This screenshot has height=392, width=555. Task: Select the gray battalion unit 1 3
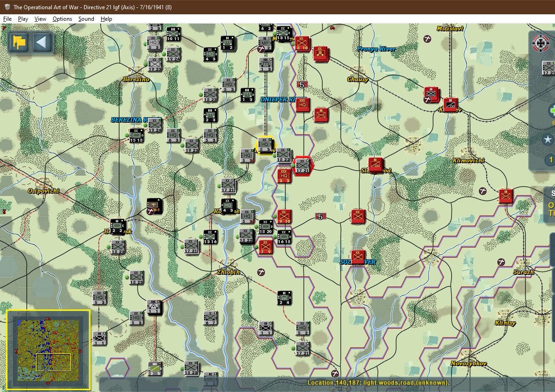click(x=265, y=64)
